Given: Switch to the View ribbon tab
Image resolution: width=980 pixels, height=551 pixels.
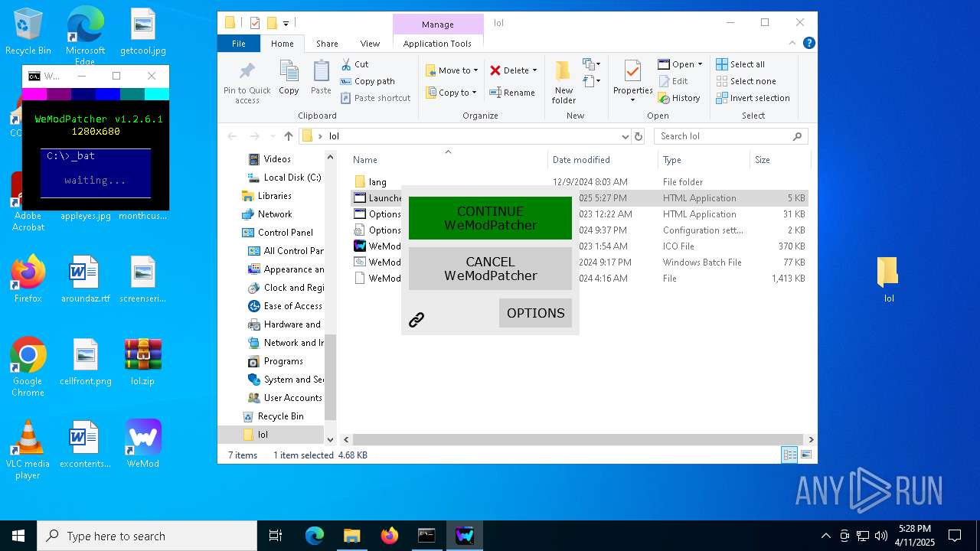Looking at the screenshot, I should (370, 44).
